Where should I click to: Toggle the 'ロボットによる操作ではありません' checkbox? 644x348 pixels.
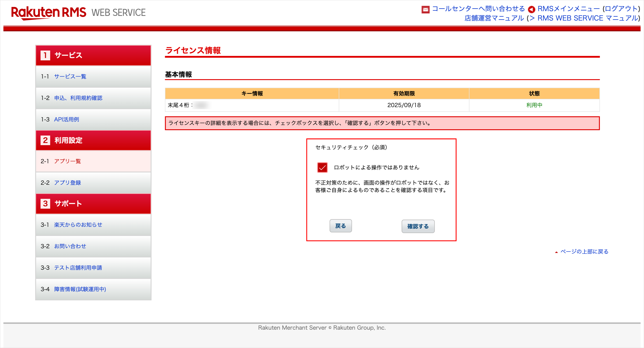[322, 167]
